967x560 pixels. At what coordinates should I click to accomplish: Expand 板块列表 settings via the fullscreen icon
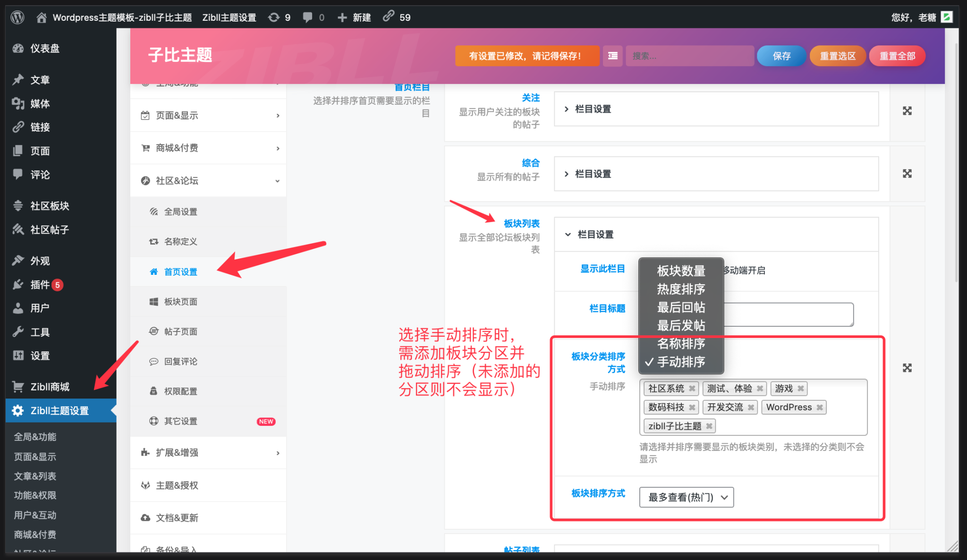[907, 368]
